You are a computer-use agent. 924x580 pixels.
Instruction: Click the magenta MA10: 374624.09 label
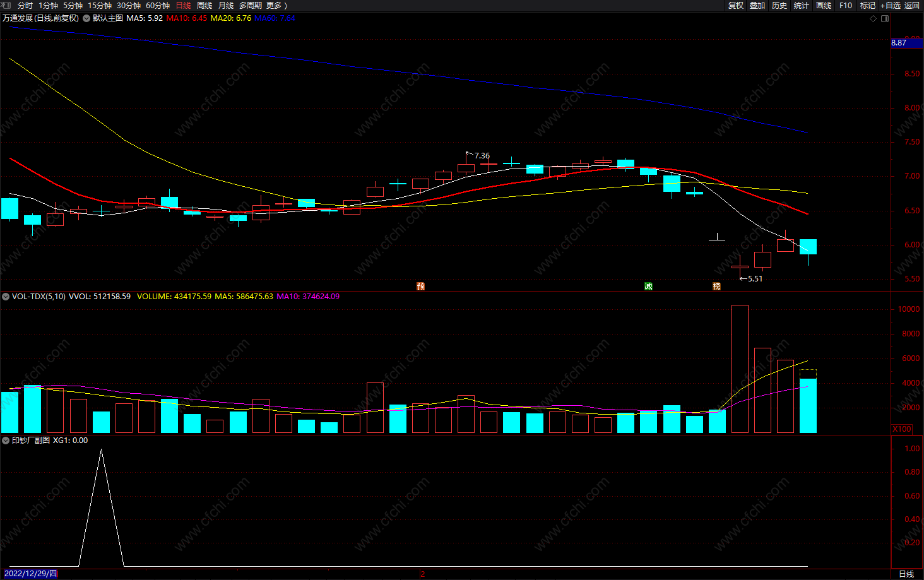308,296
